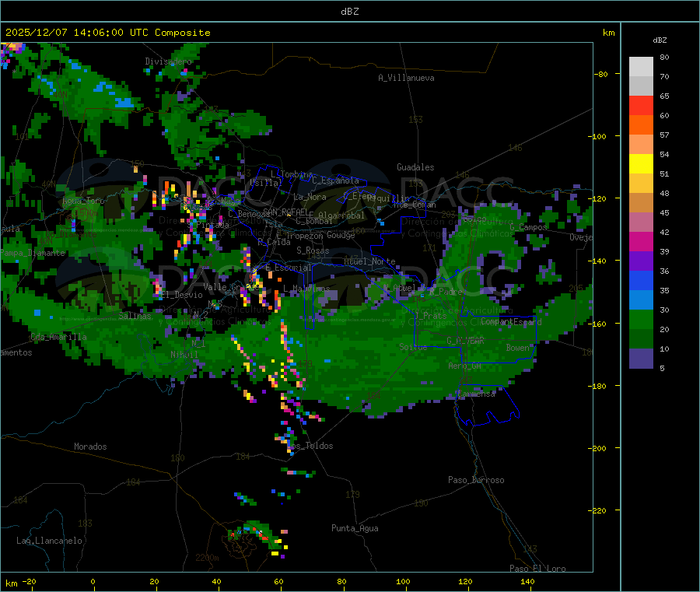Click the Salinas map label
Image resolution: width=700 pixels, height=592 pixels.
coord(135,316)
